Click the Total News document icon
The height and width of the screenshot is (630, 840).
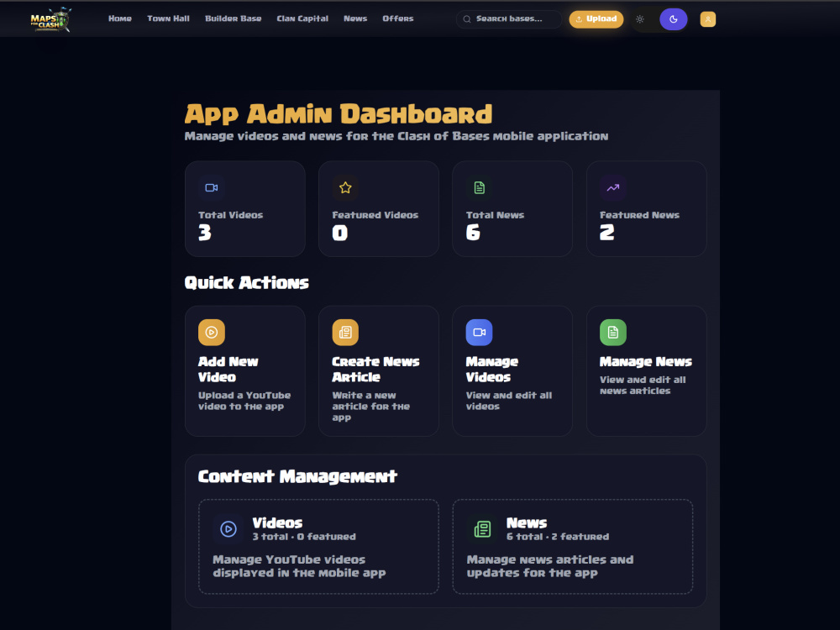(x=480, y=187)
